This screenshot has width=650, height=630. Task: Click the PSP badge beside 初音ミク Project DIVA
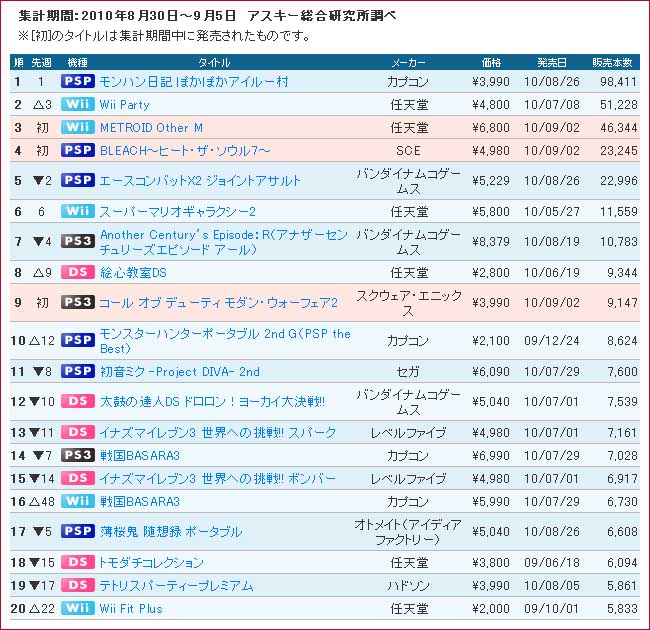78,371
